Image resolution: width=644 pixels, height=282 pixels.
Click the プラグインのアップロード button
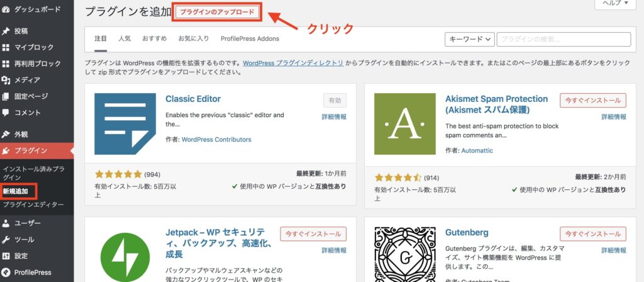[x=217, y=13]
